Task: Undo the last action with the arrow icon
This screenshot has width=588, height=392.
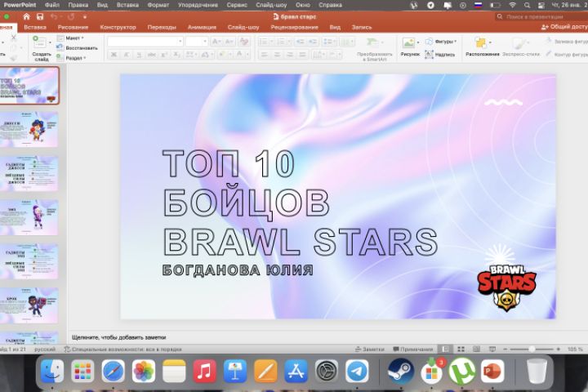Action: (54, 16)
